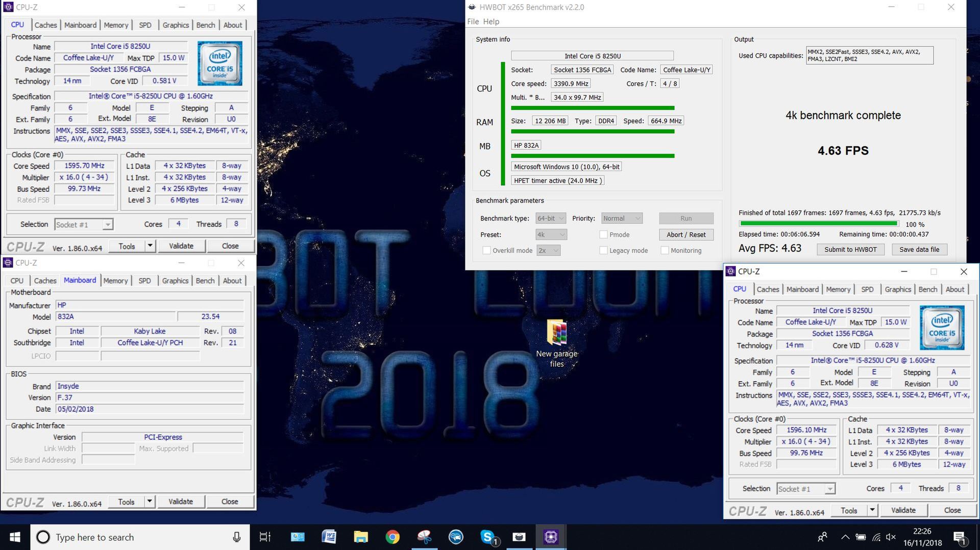Open the teal-framed picture taskbar icon beside Task View
The width and height of the screenshot is (980, 550).
298,537
